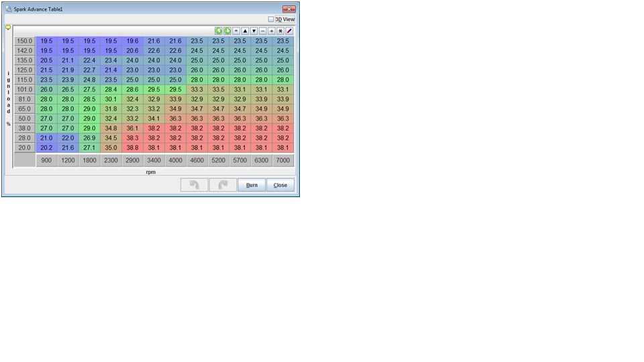Image resolution: width=644 pixels, height=362 pixels.
Task: Select the 2300 rpm column header
Action: [111, 160]
